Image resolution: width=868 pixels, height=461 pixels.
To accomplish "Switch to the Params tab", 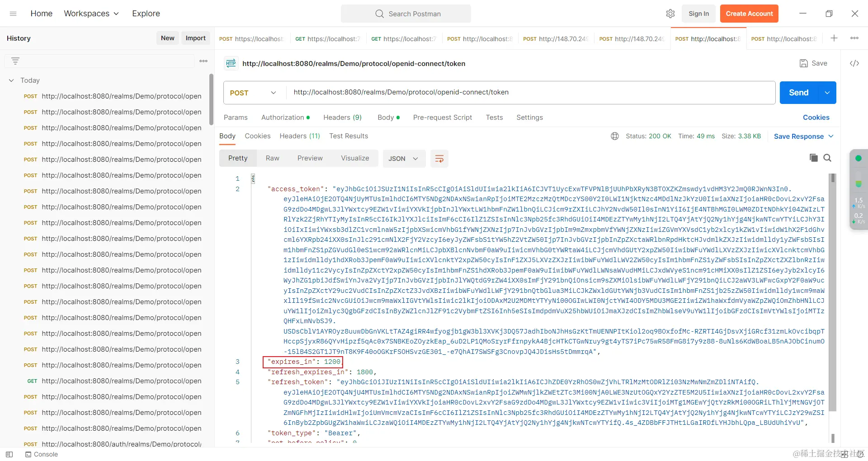I will (236, 118).
